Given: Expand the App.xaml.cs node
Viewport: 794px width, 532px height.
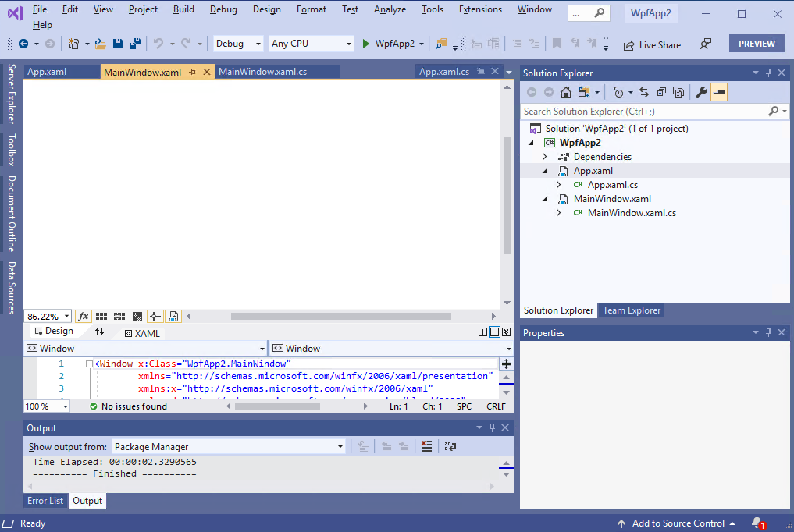Looking at the screenshot, I should tap(558, 185).
